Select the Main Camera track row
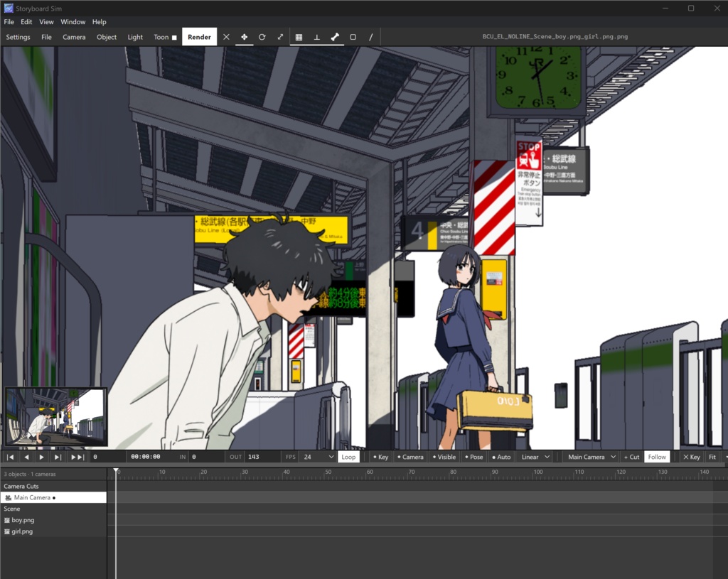728x579 pixels. tap(53, 497)
